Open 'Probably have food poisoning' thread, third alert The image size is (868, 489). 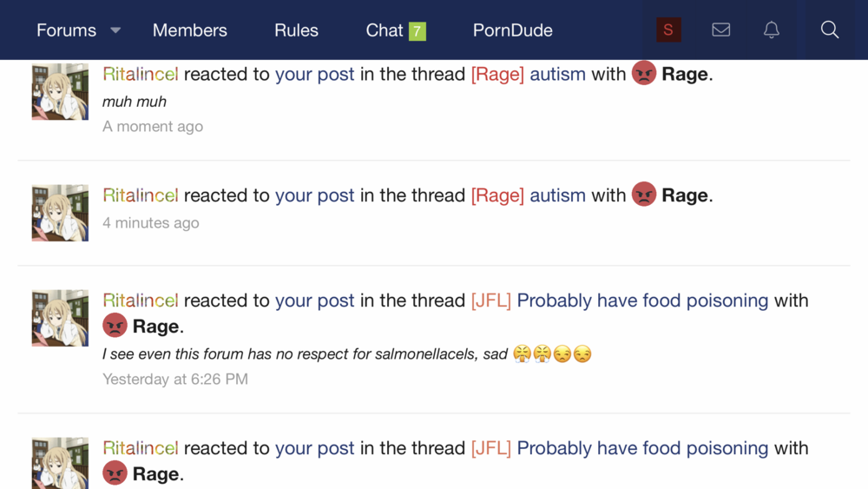tap(642, 301)
